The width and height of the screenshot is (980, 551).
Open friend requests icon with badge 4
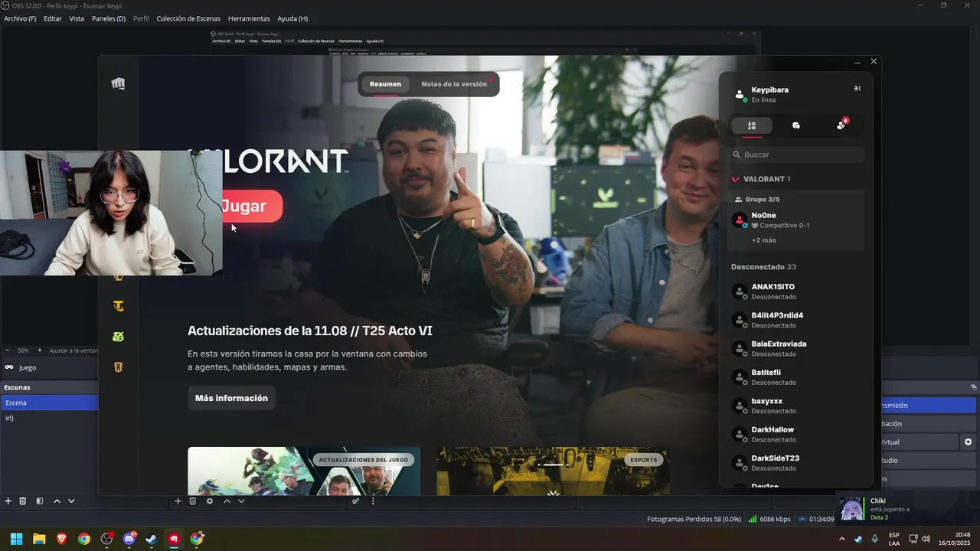841,125
